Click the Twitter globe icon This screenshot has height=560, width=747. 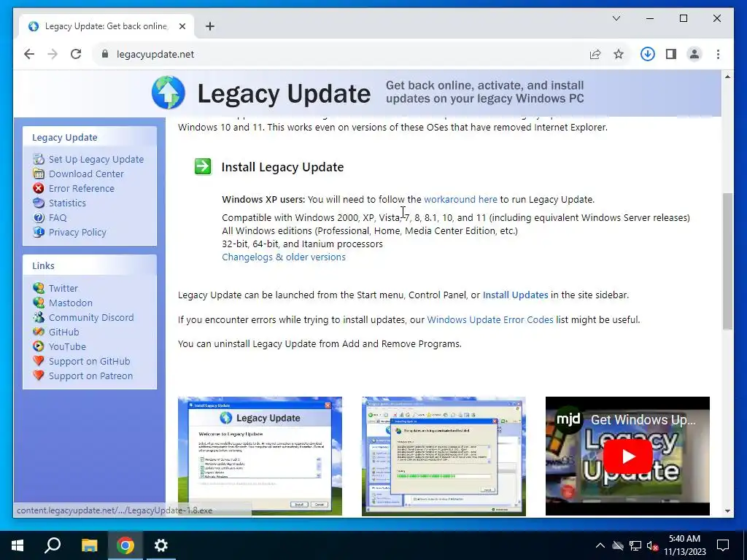[39, 288]
